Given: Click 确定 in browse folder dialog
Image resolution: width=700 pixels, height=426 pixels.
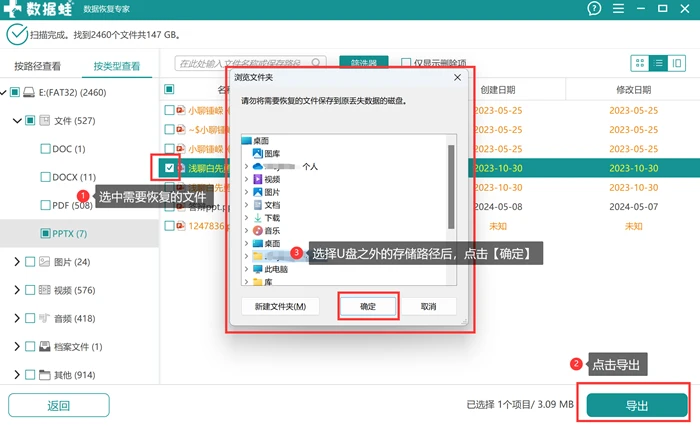Looking at the screenshot, I should click(x=368, y=306).
